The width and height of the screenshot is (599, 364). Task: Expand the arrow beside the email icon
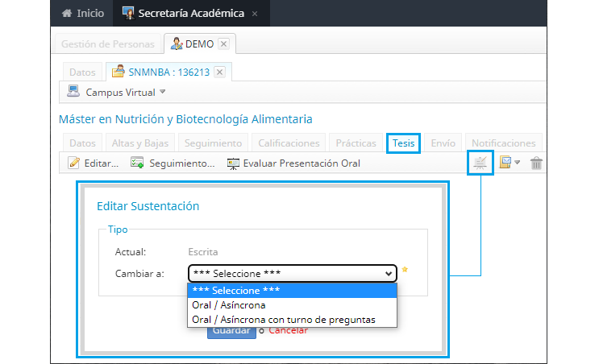[518, 163]
